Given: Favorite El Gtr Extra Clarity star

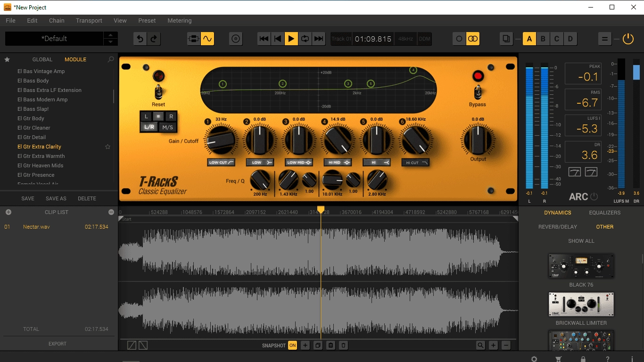Looking at the screenshot, I should click(107, 147).
